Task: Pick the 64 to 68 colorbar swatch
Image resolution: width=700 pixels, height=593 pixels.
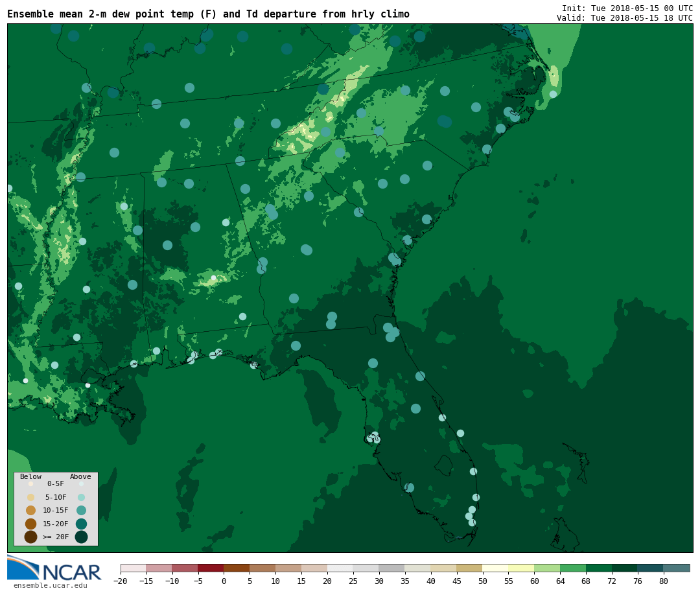Action: [x=574, y=568]
